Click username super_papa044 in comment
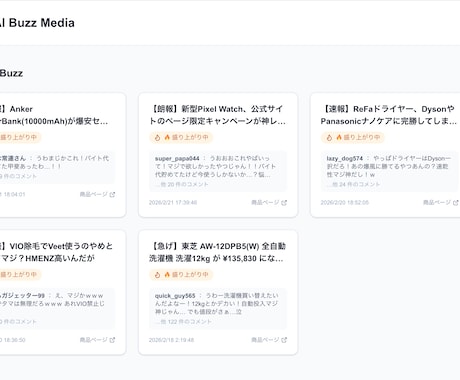 pos(177,158)
